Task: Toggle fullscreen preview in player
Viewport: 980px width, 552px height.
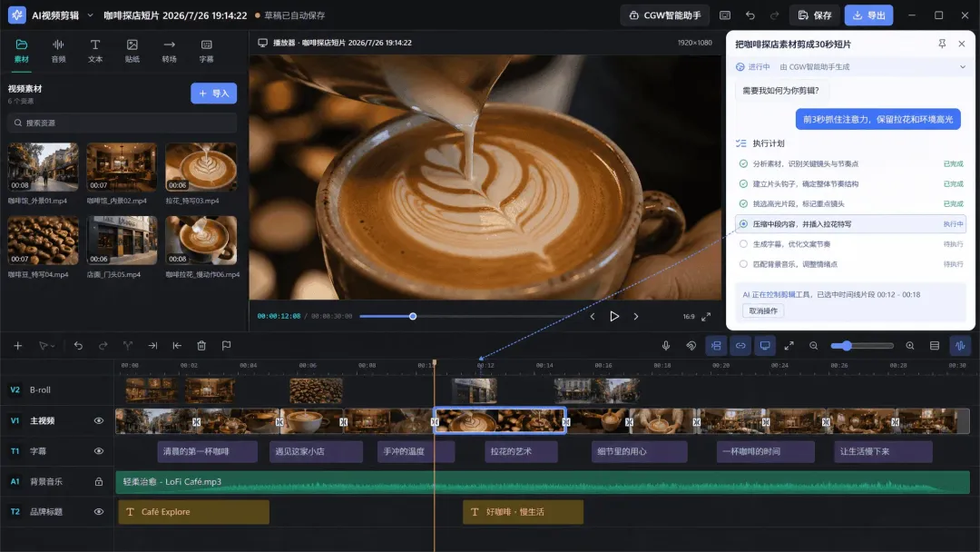Action: (706, 316)
